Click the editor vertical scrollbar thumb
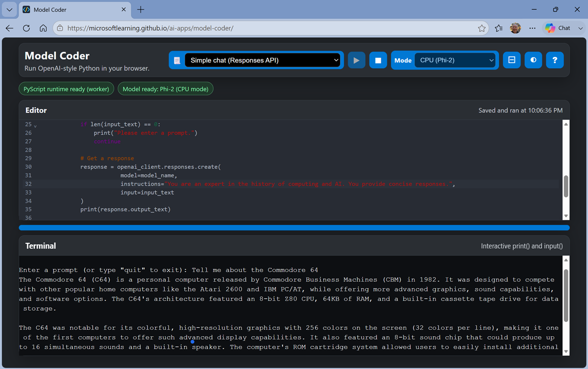The height and width of the screenshot is (369, 588). (x=566, y=186)
